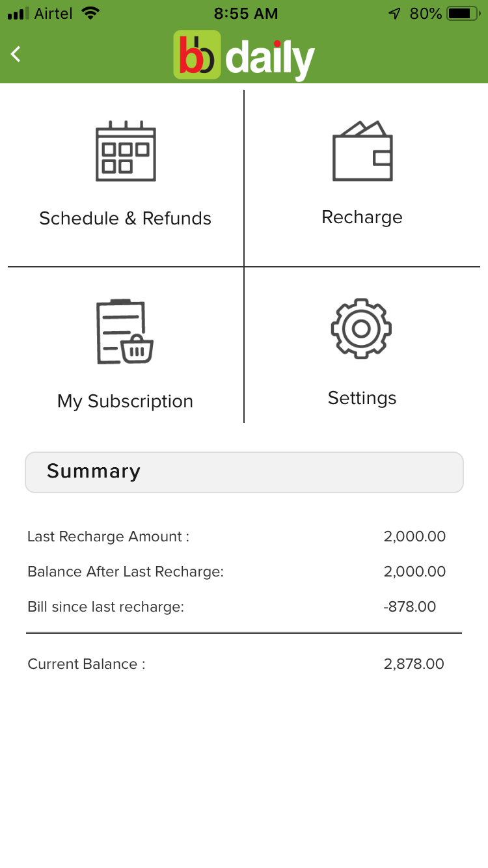The height and width of the screenshot is (868, 488).
Task: Tap the bb daily logo
Action: pos(244,55)
